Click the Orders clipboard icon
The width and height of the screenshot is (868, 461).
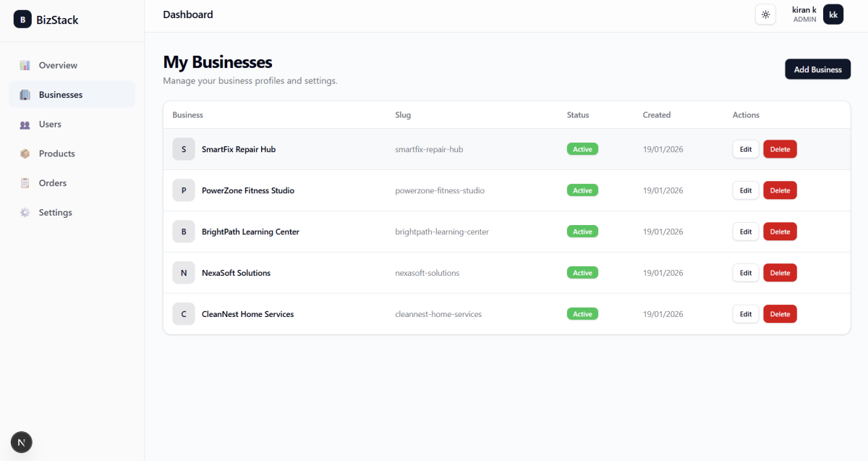[25, 183]
